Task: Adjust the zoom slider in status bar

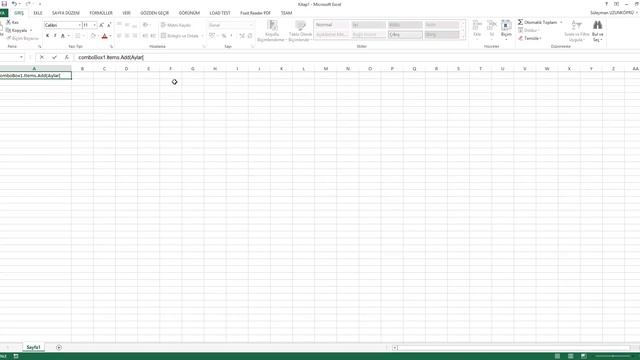Action: pyautogui.click(x=613, y=356)
